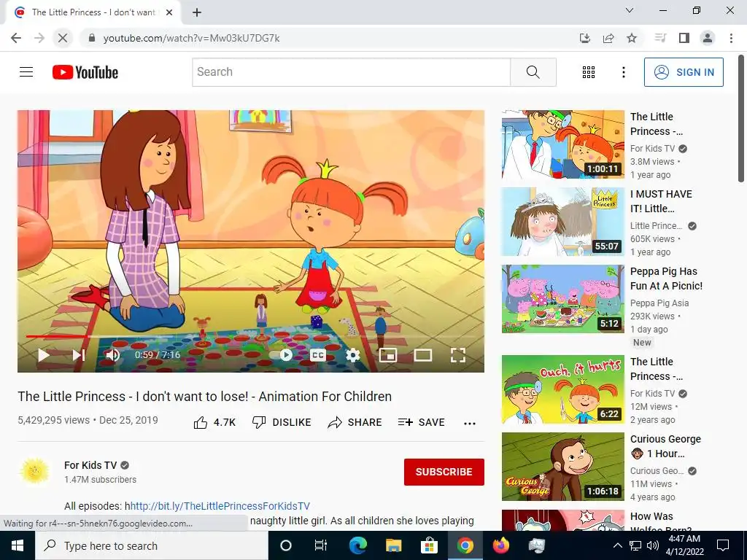Focus the YouTube search field

pos(351,72)
